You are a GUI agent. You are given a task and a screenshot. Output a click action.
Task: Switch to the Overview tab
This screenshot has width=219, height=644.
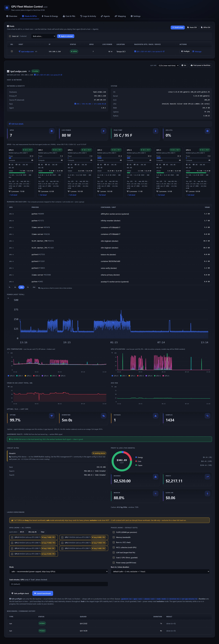[12, 16]
